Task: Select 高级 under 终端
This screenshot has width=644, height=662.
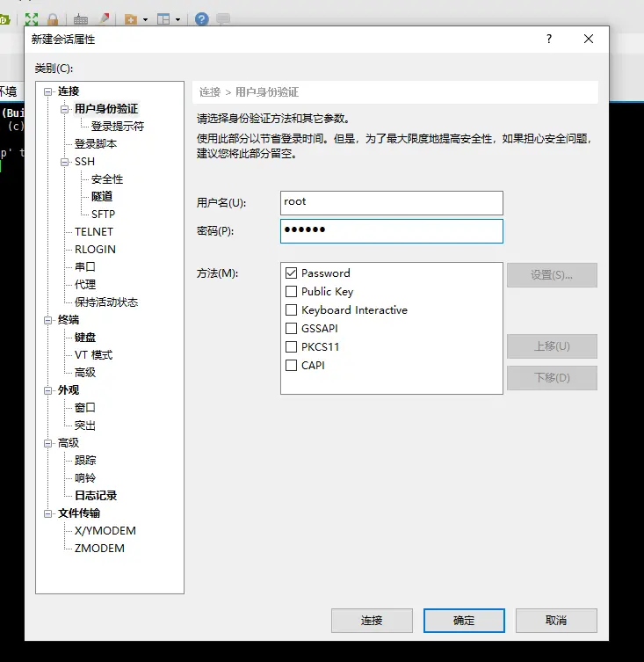Action: (85, 373)
